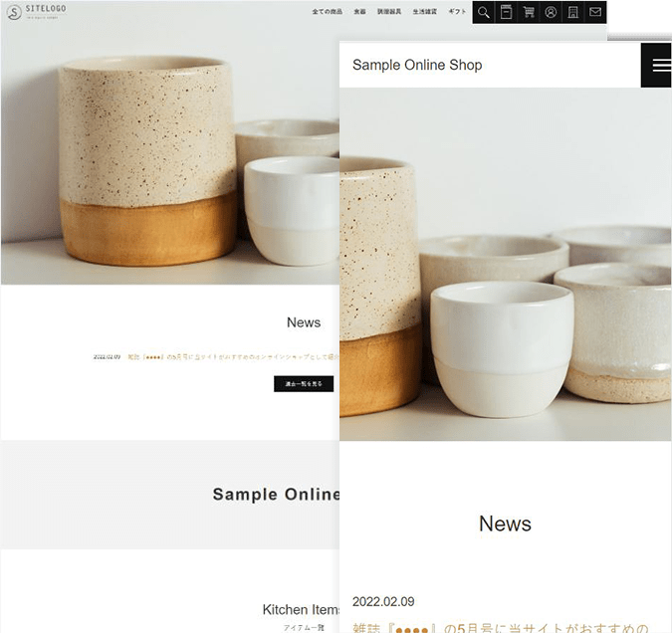
Task: Open the mobile hamburger menu
Action: [657, 65]
